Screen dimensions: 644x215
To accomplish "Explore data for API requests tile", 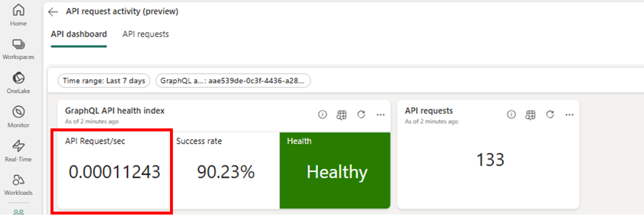I will (530, 114).
